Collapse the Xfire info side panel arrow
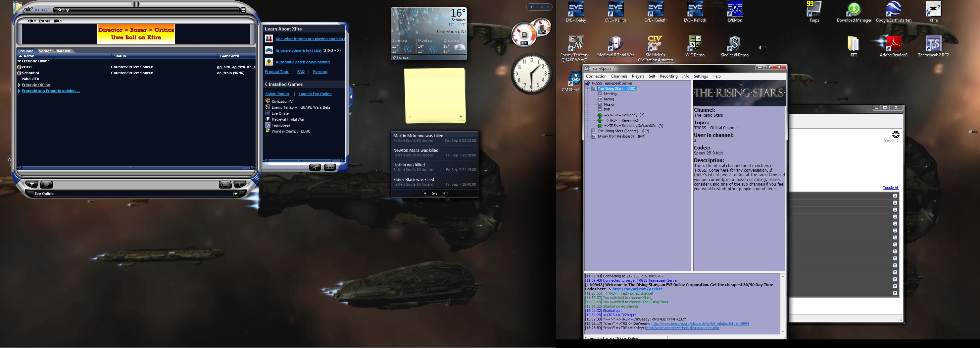The width and height of the screenshot is (980, 348). [351, 97]
